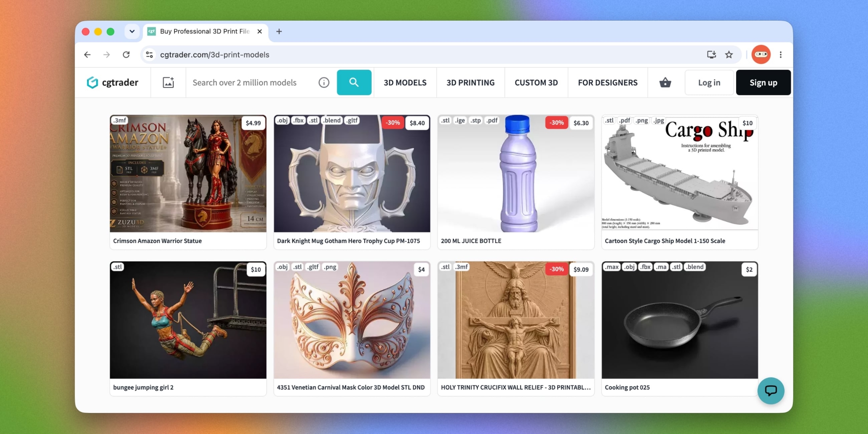The height and width of the screenshot is (434, 868).
Task: Click the $10 price on bungee jumping girl
Action: (x=256, y=269)
